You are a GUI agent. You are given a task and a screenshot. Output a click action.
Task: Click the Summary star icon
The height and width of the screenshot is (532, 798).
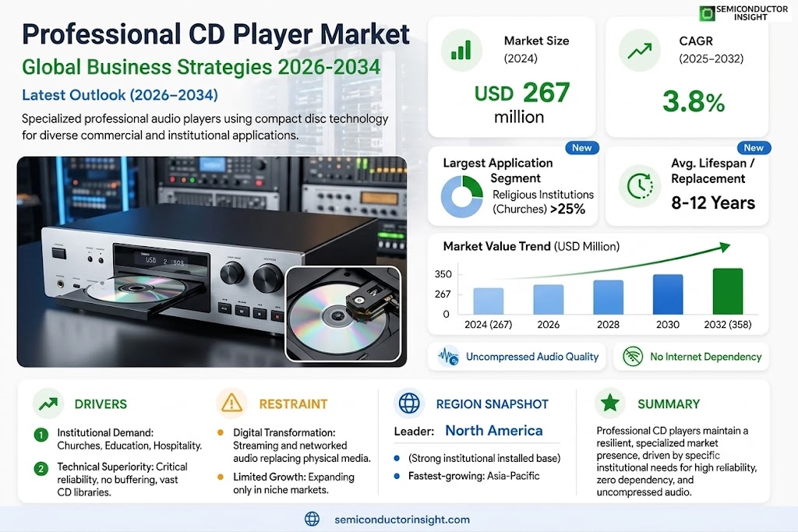609,403
